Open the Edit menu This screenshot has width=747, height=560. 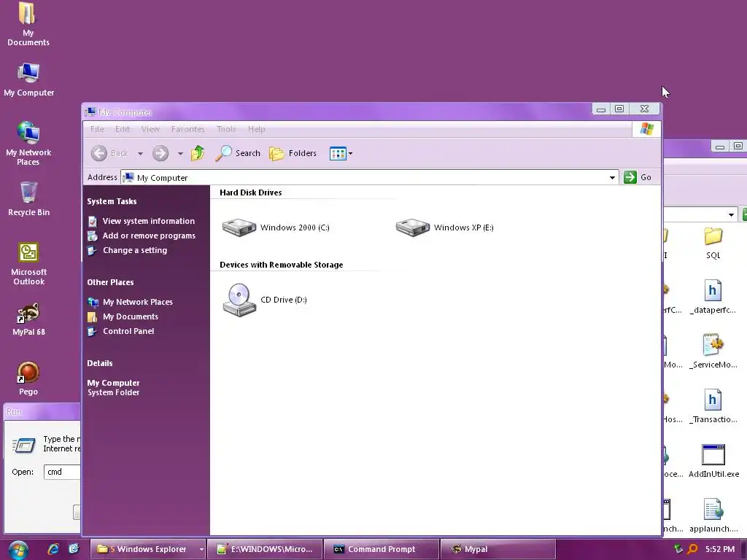pos(123,129)
